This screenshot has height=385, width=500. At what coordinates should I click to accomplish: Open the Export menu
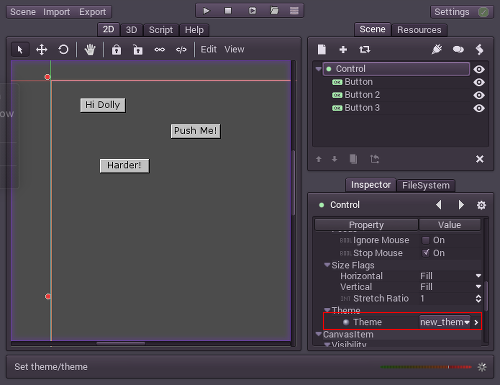[x=92, y=12]
